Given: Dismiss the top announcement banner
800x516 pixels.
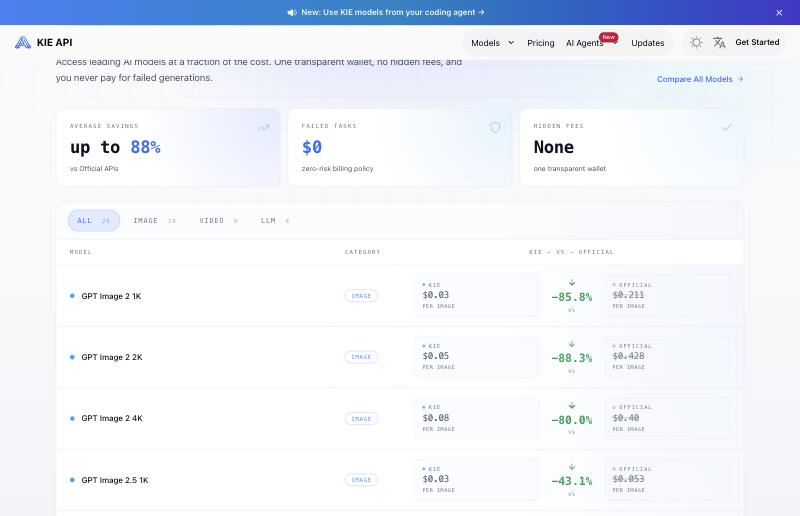Looking at the screenshot, I should [x=779, y=13].
